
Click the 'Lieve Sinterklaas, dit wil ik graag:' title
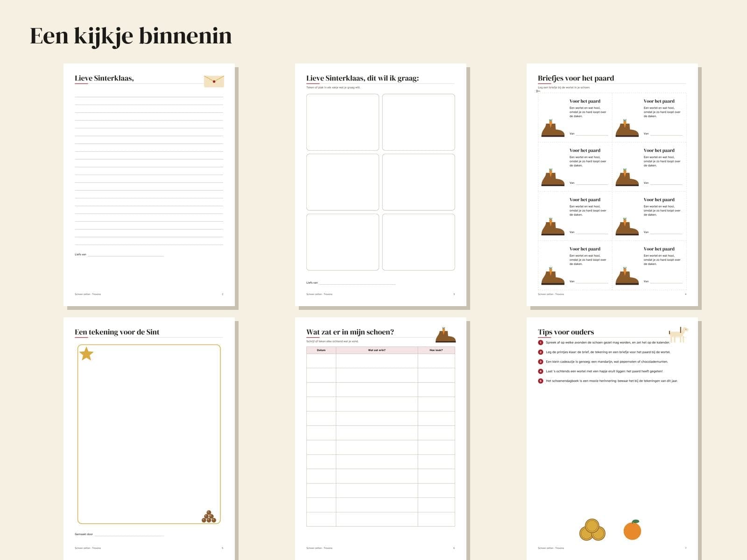362,78
